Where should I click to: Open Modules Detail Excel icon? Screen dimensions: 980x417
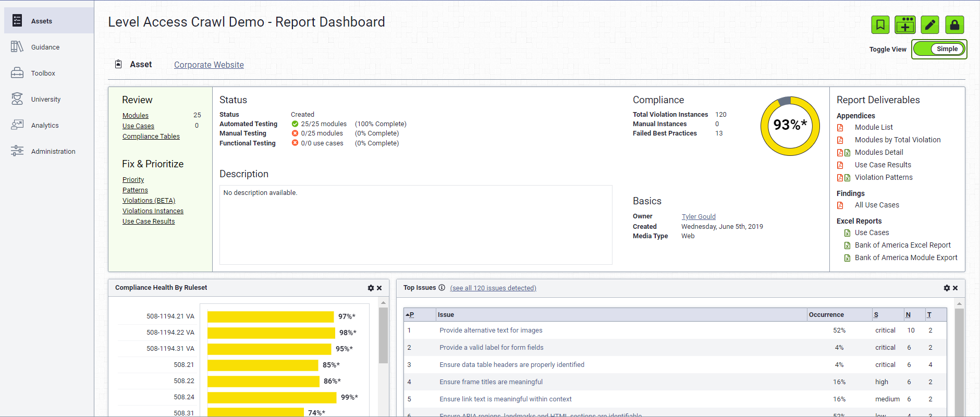[x=848, y=153]
